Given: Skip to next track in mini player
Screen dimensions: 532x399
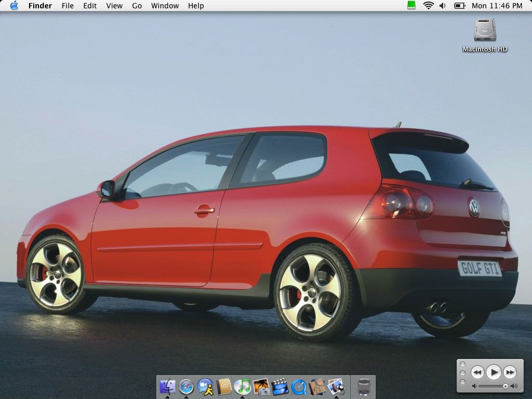Looking at the screenshot, I should click(510, 372).
